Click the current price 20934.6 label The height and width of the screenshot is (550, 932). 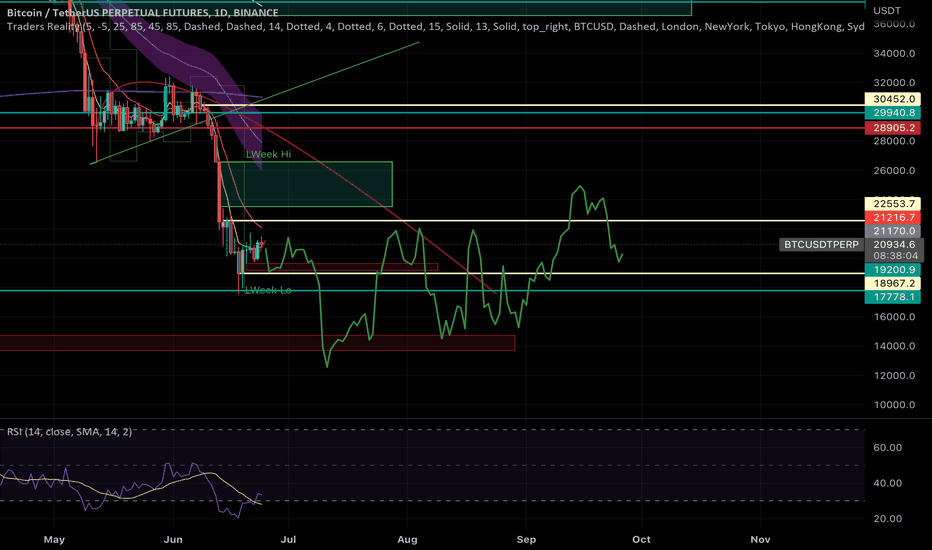[x=893, y=244]
